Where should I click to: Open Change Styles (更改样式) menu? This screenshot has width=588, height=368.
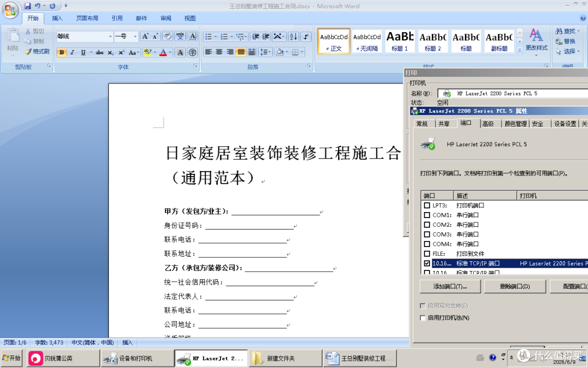536,42
